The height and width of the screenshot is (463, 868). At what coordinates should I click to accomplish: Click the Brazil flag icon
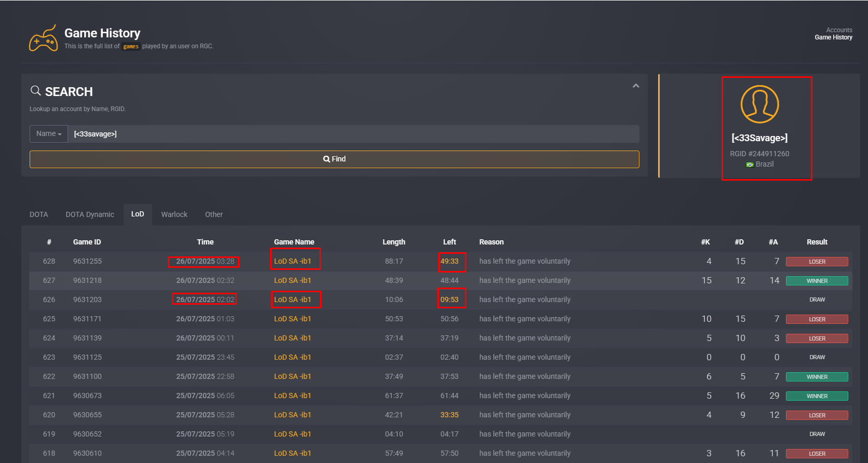click(750, 165)
